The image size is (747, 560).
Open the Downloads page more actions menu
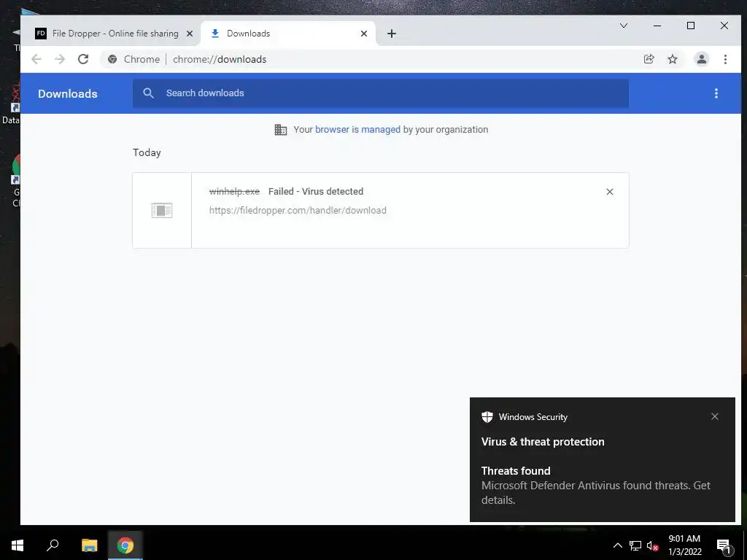coord(716,93)
